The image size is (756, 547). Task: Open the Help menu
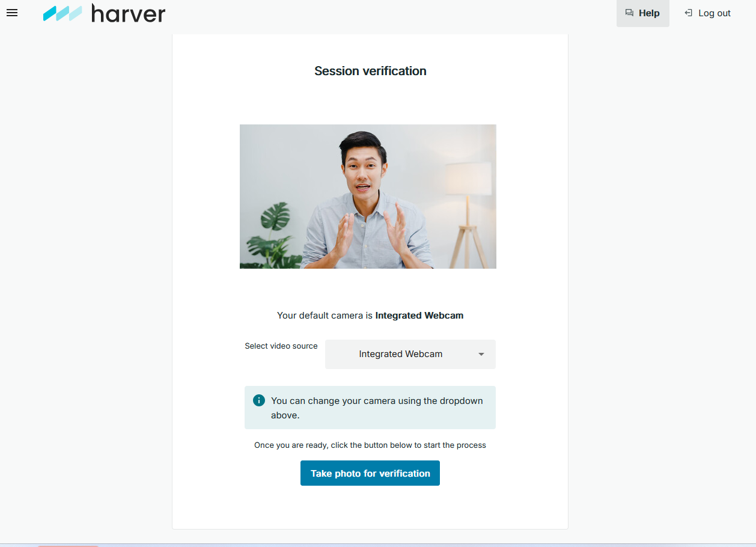[648, 13]
